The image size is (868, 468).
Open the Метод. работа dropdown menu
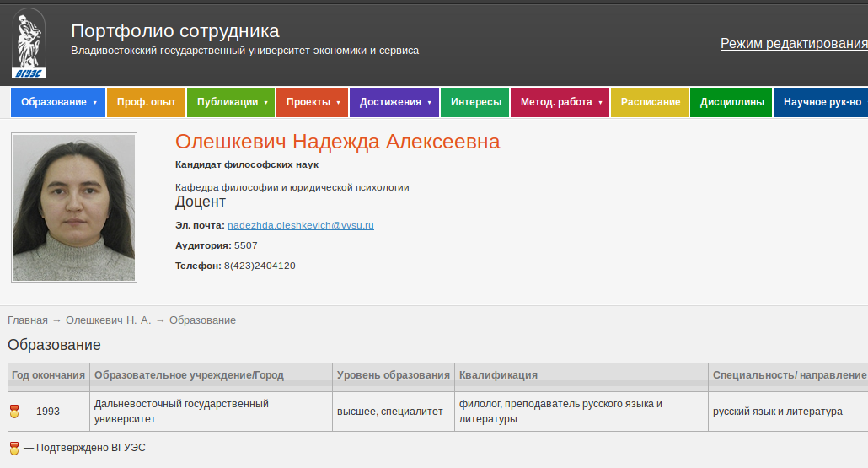(560, 102)
